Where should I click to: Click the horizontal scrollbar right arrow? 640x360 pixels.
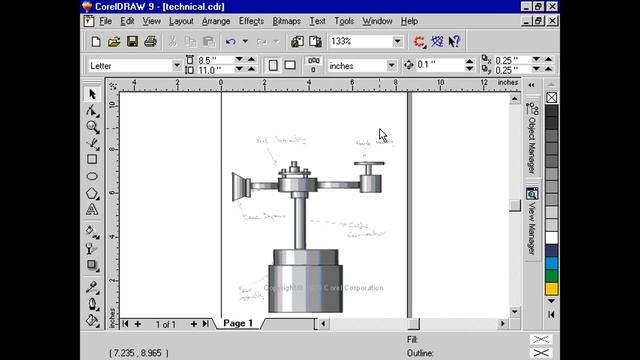tap(502, 324)
